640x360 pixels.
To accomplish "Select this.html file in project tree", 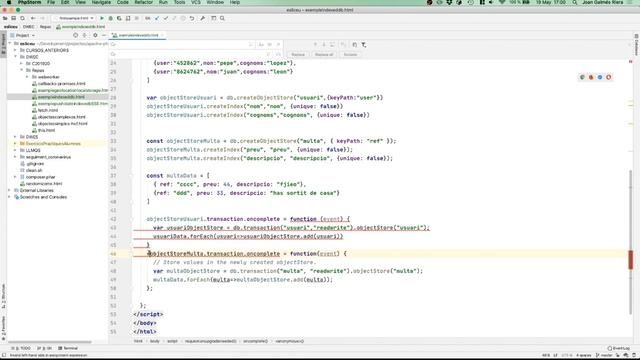I will click(x=46, y=130).
